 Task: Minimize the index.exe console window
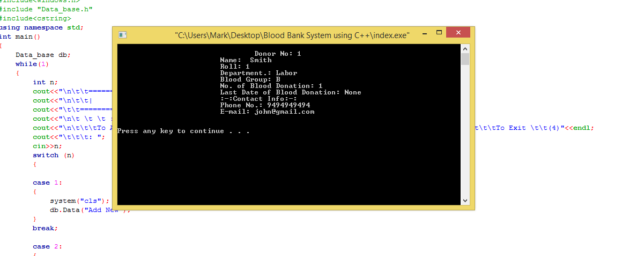(x=424, y=34)
